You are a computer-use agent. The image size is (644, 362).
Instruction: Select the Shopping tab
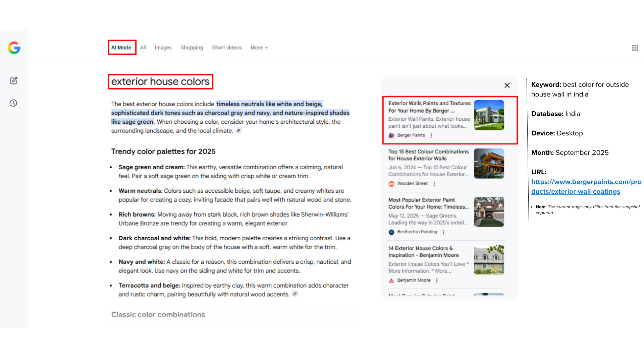pos(192,48)
